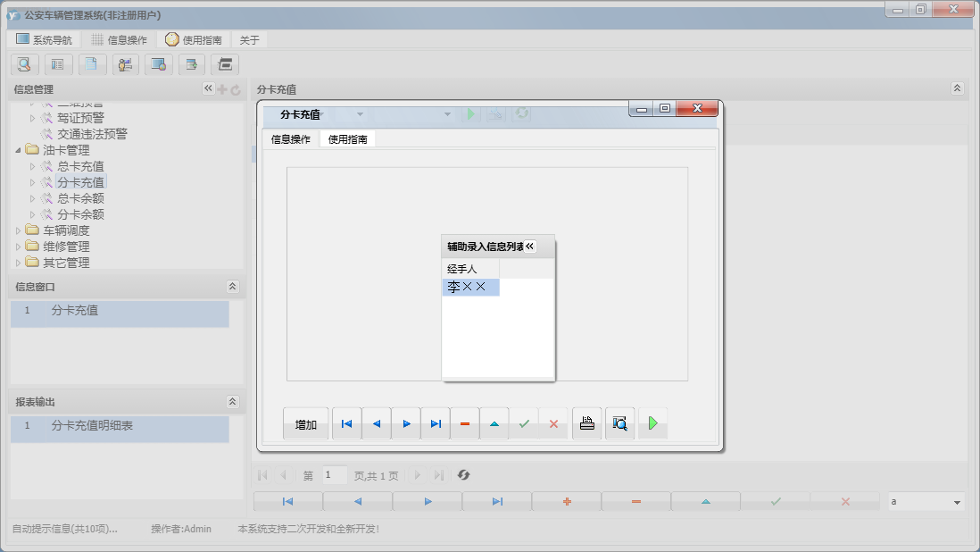Expand the 维修管理 folder
The width and height of the screenshot is (980, 552).
click(x=18, y=247)
